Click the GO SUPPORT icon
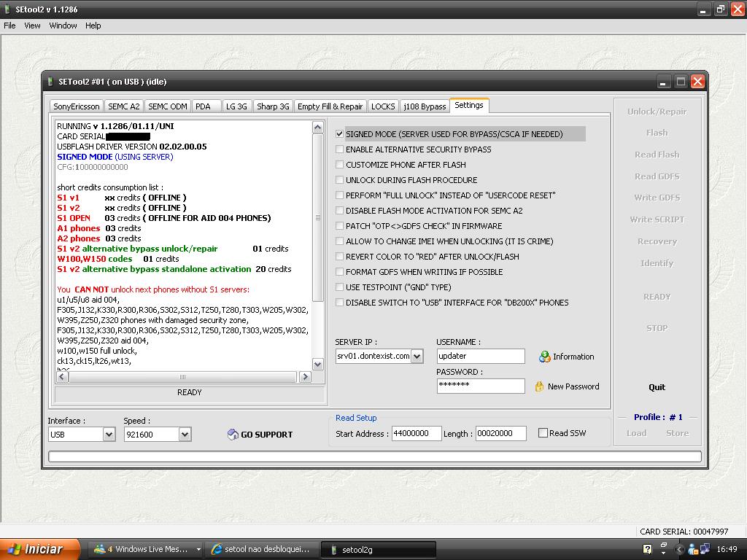 tap(233, 435)
